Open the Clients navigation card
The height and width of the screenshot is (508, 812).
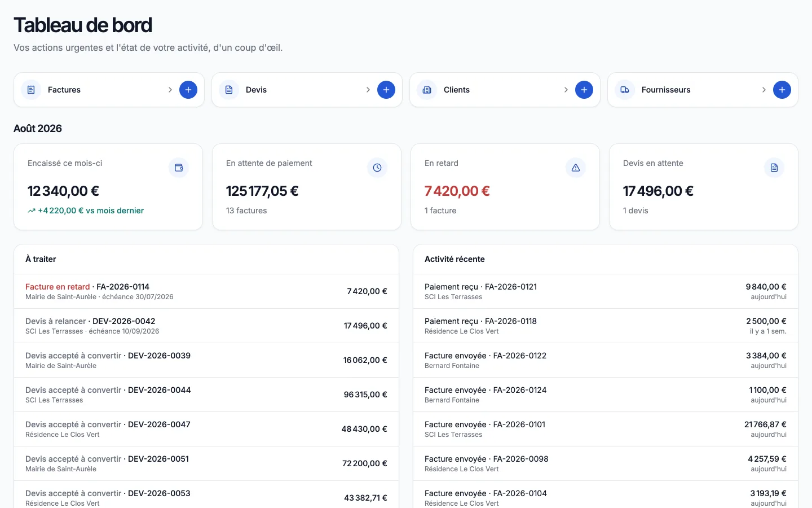(505, 90)
